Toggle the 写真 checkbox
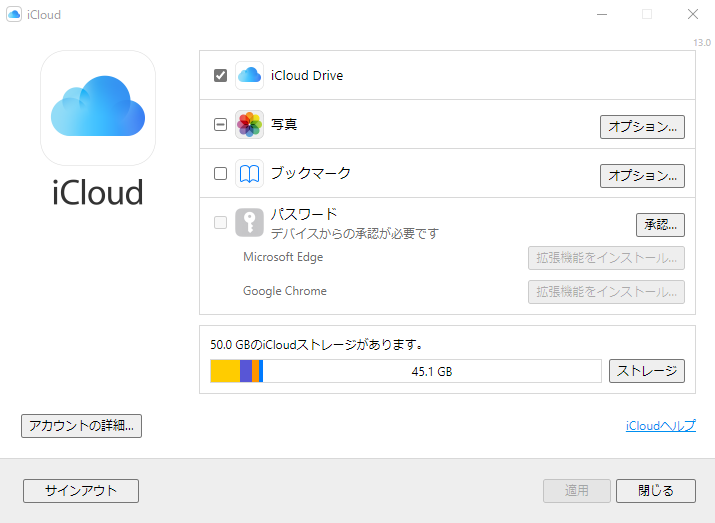Viewport: 715px width, 523px height. point(220,124)
